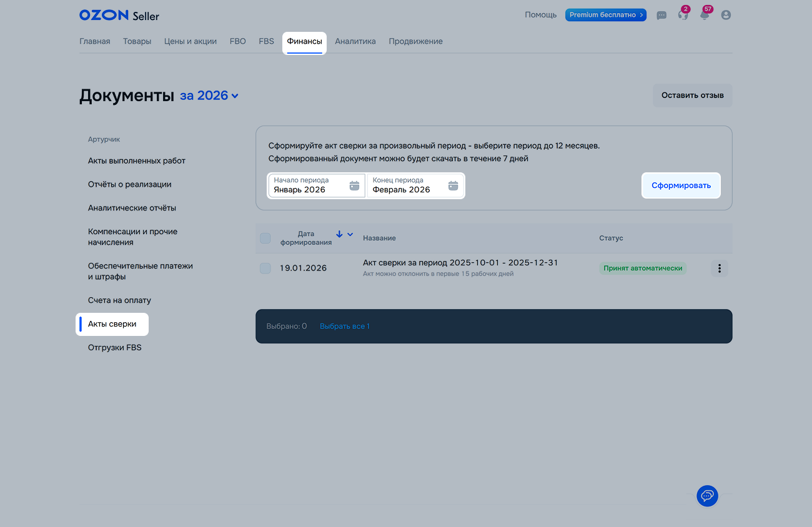Toggle the select-all checkbox in table header
Viewport: 812px width, 527px height.
(265, 238)
